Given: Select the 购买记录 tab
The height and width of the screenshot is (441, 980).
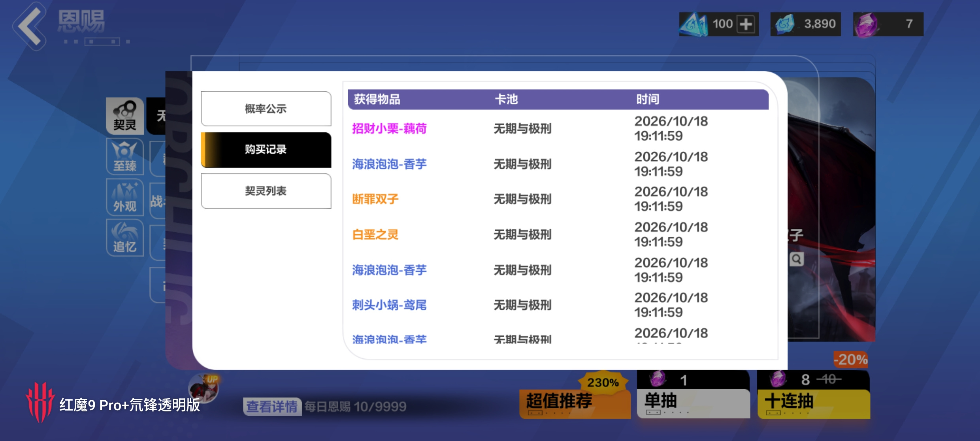Looking at the screenshot, I should 266,149.
